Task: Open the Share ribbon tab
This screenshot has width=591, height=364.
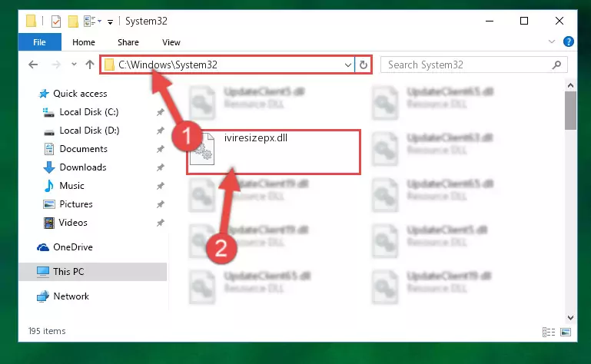Action: tap(128, 42)
